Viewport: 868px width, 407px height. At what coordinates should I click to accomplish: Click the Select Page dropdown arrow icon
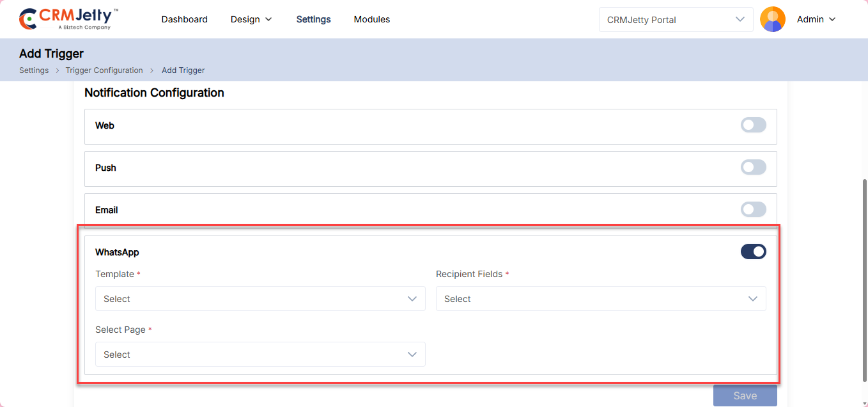[x=412, y=355]
